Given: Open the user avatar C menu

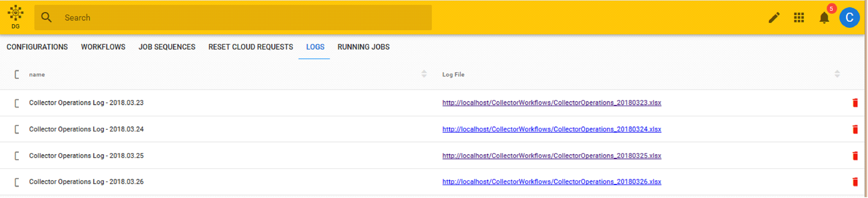Looking at the screenshot, I should tap(849, 18).
